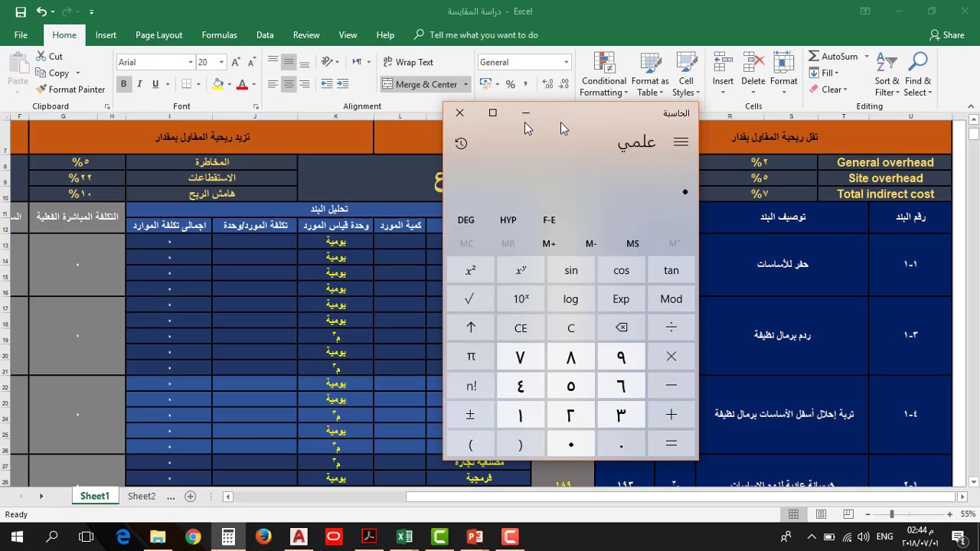Click the Insert cells icon
Image resolution: width=980 pixels, height=551 pixels.
(723, 64)
